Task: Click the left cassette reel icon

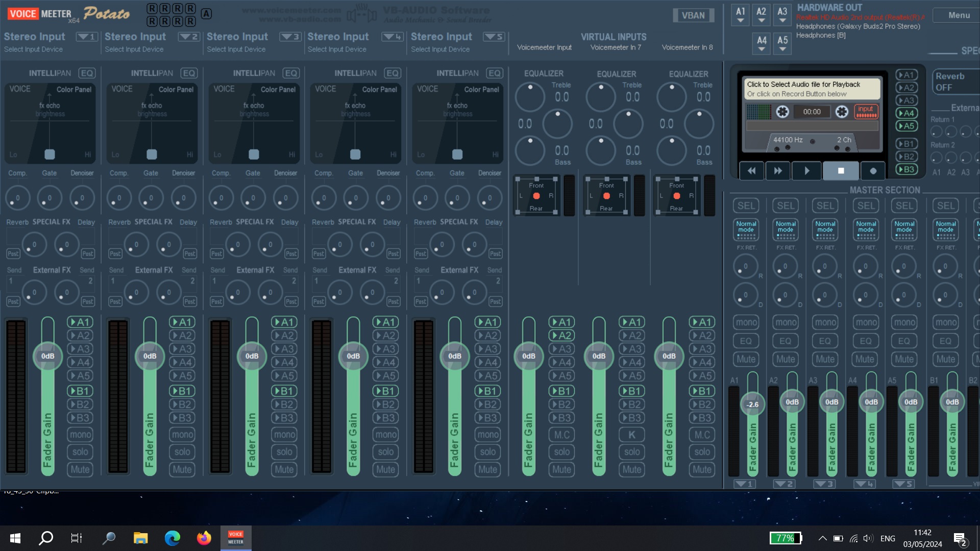Action: tap(782, 112)
